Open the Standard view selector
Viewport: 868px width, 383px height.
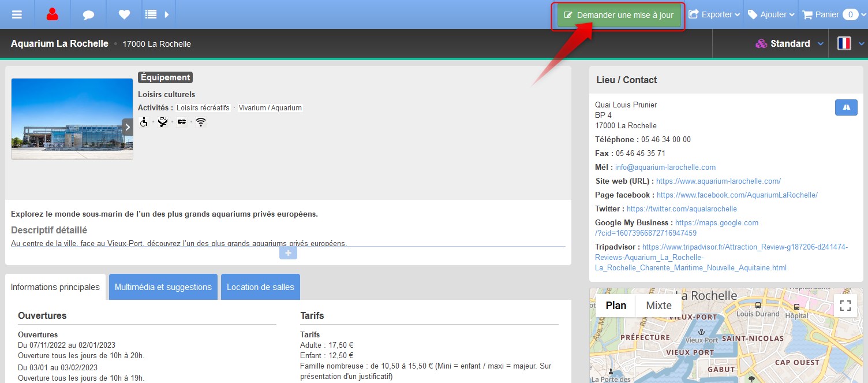tap(790, 43)
